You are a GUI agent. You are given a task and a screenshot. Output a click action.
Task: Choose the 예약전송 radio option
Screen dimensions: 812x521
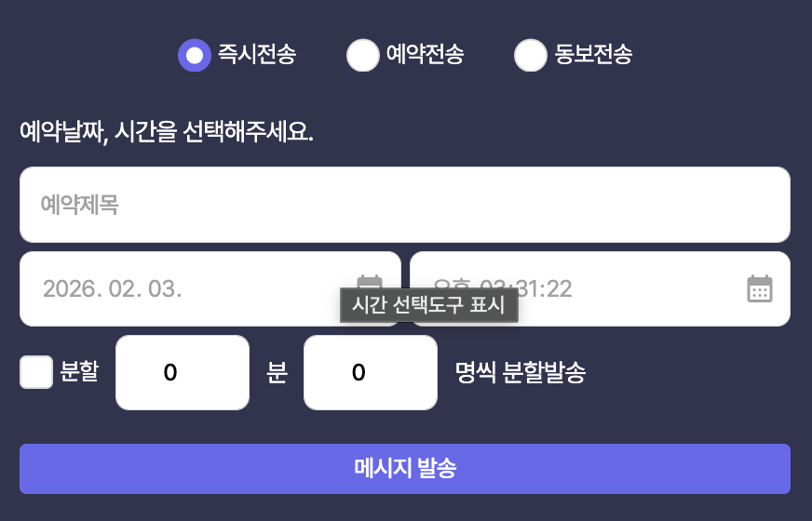pos(362,55)
